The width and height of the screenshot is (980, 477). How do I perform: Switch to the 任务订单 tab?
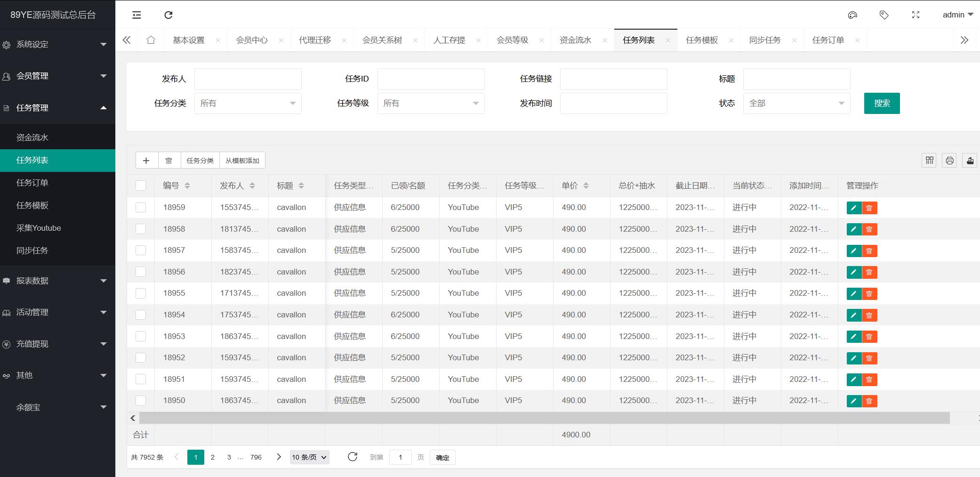point(828,40)
